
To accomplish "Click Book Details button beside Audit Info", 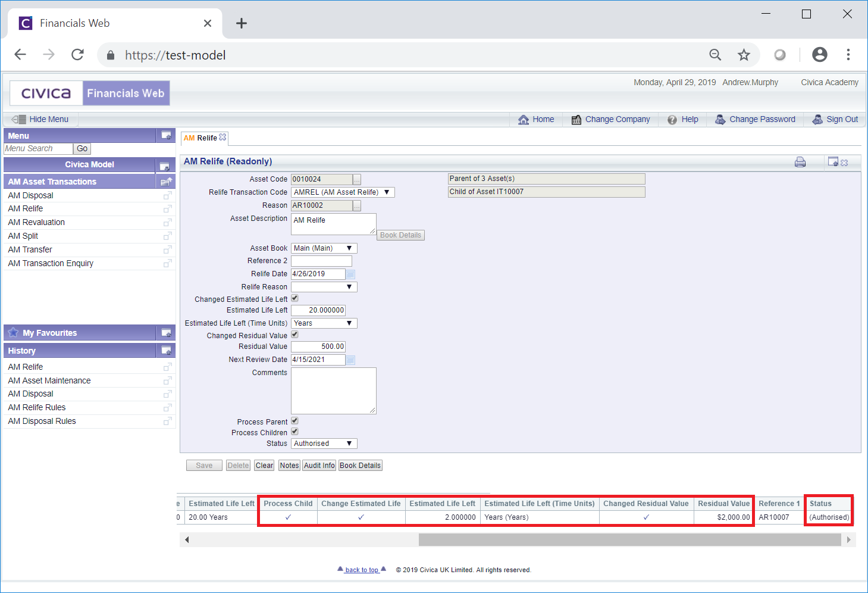I will (x=361, y=466).
